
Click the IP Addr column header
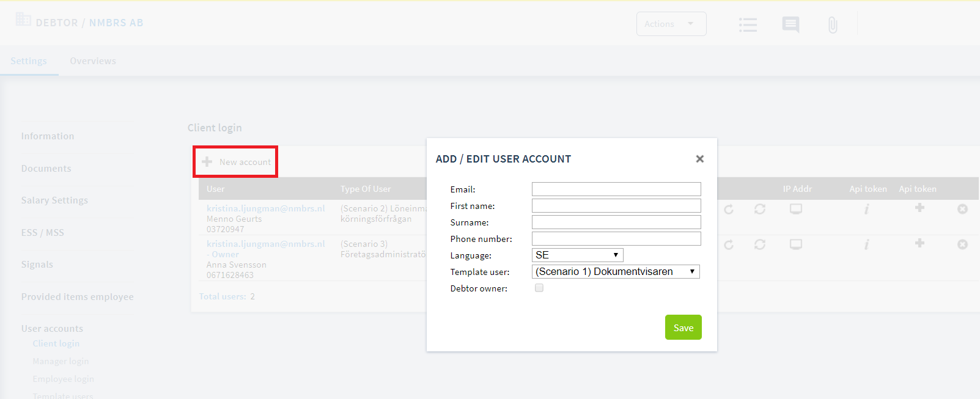pyautogui.click(x=797, y=189)
